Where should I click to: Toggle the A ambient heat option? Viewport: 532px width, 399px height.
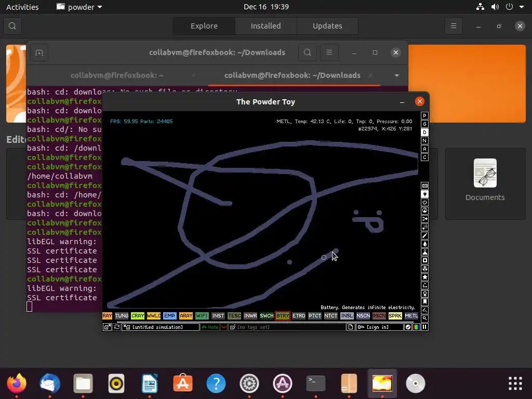424,149
